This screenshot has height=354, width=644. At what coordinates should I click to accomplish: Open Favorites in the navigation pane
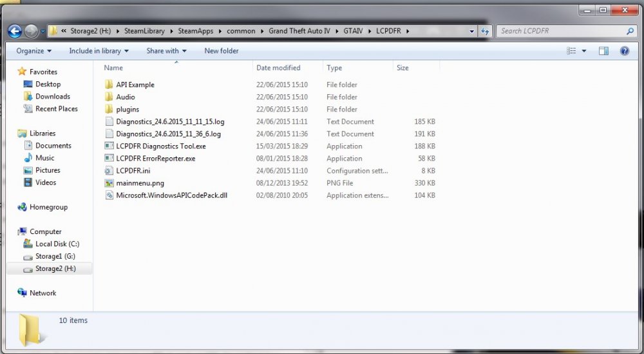pos(43,72)
